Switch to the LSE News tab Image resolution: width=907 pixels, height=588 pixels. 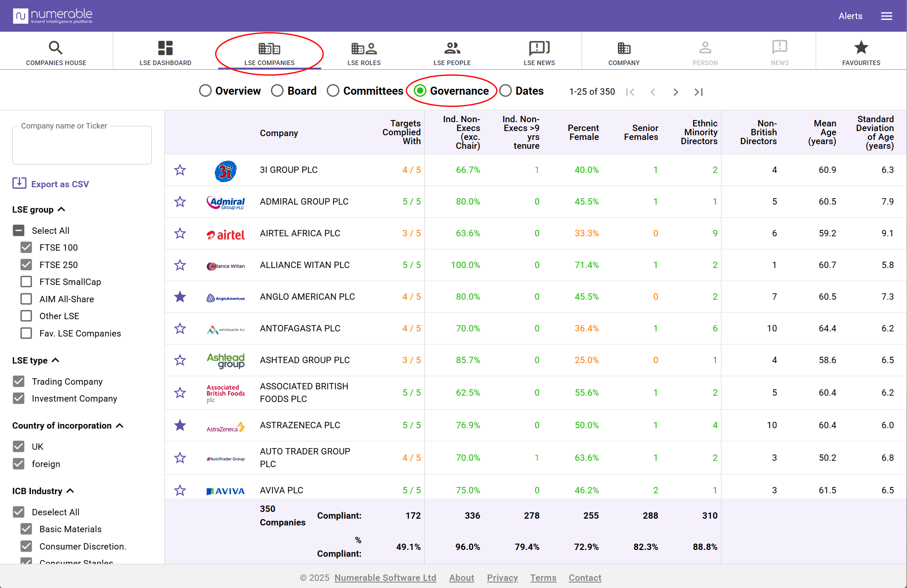coord(539,53)
